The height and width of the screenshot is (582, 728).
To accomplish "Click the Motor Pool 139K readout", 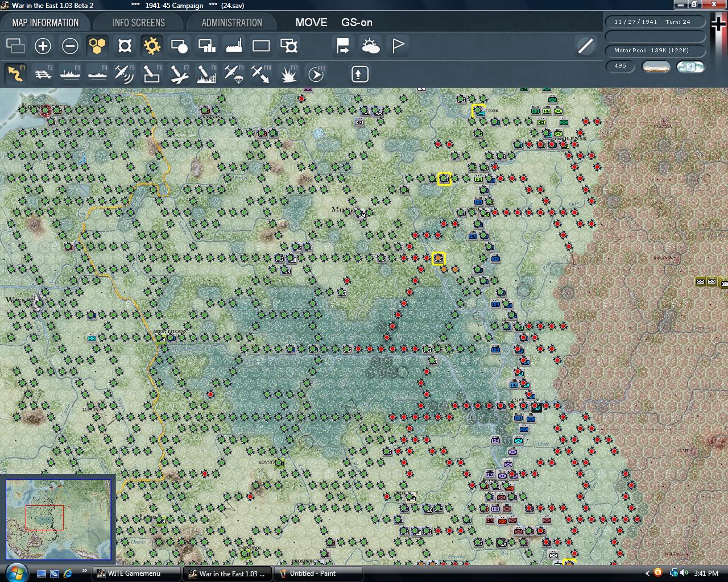I will (655, 51).
